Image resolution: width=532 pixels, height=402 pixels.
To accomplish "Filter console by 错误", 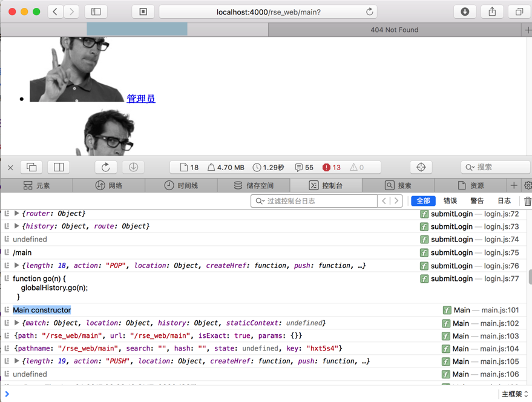I will click(x=450, y=200).
